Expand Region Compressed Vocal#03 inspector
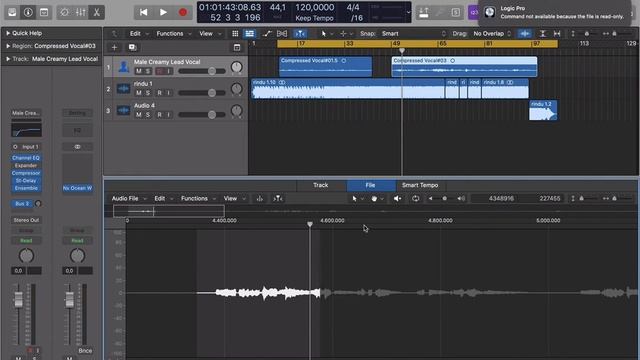 coord(8,46)
